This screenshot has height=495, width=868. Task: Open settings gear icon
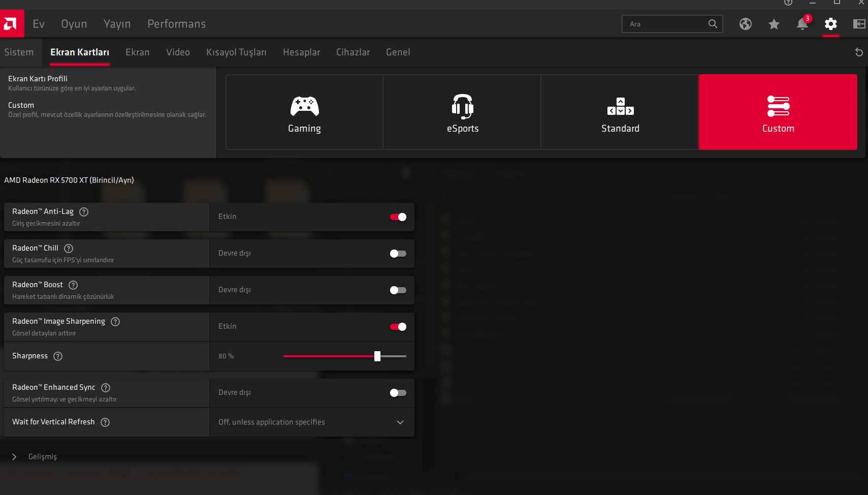click(x=831, y=24)
